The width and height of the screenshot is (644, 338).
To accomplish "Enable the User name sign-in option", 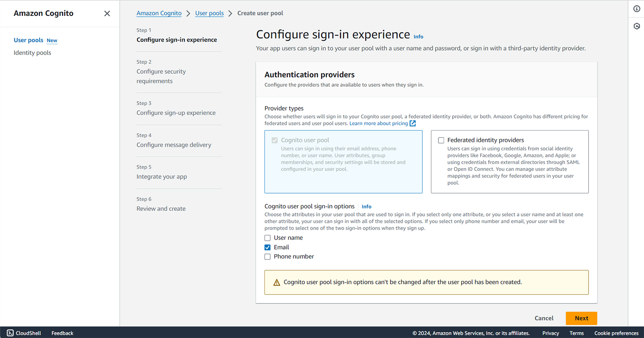I will pyautogui.click(x=267, y=238).
